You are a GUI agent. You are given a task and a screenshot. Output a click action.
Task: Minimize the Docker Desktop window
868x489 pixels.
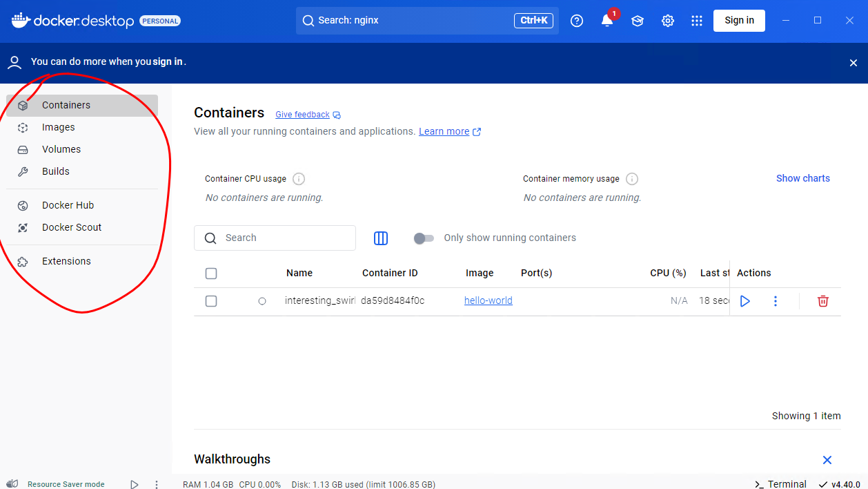tap(786, 21)
